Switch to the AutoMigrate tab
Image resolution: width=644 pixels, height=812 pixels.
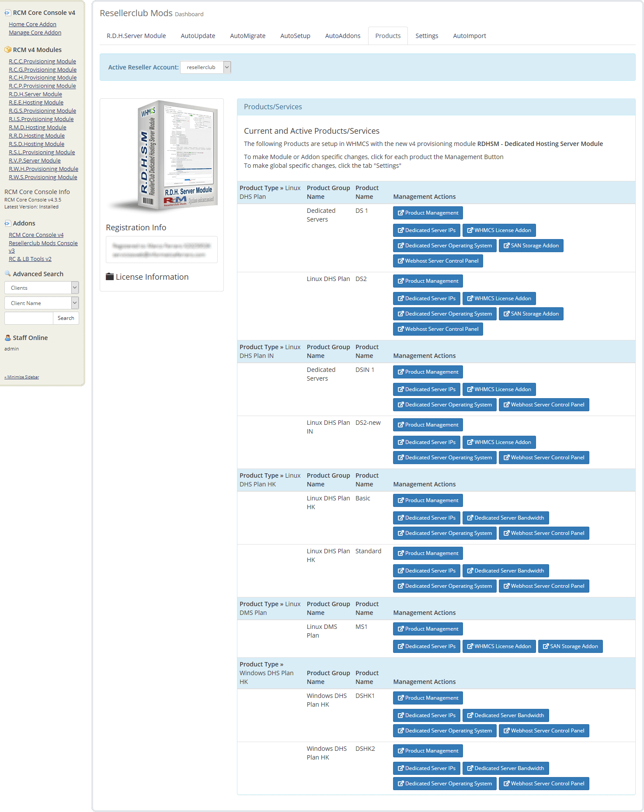248,36
